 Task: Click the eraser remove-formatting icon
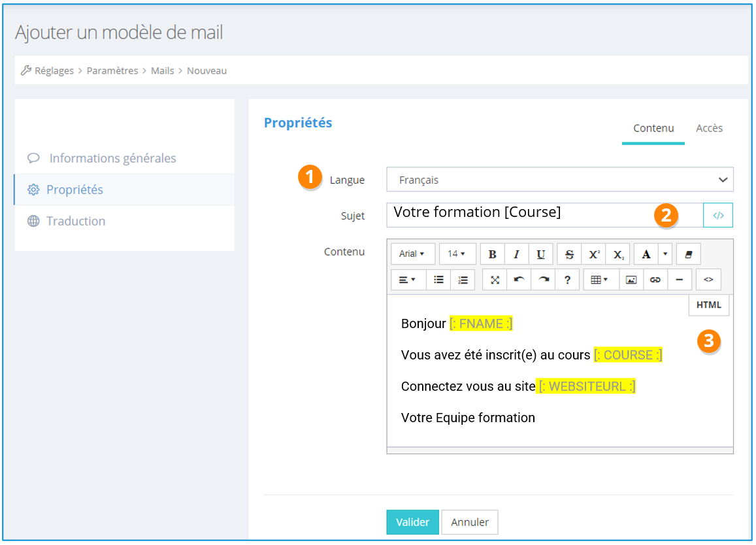[688, 254]
